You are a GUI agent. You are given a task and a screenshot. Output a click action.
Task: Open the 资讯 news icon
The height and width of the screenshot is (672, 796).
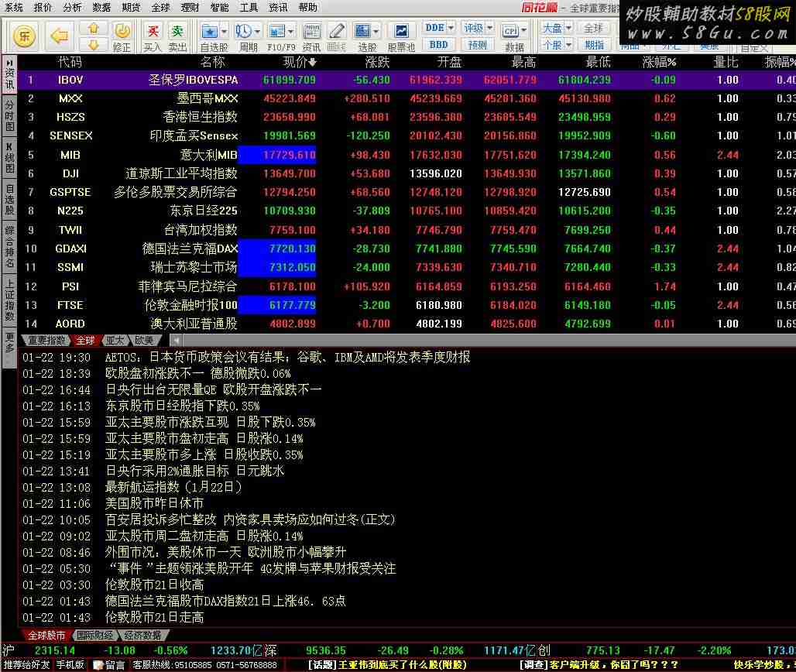pos(312,36)
